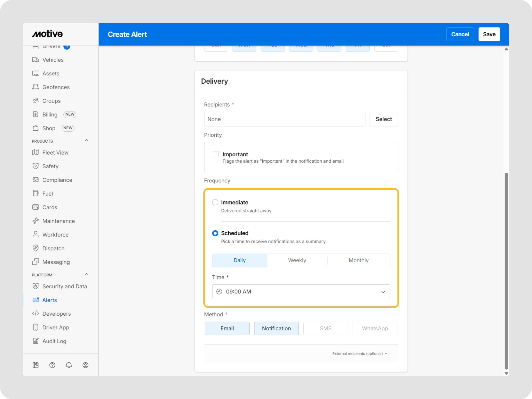The image size is (532, 399).
Task: Select the Scheduled frequency radio button
Action: (215, 233)
